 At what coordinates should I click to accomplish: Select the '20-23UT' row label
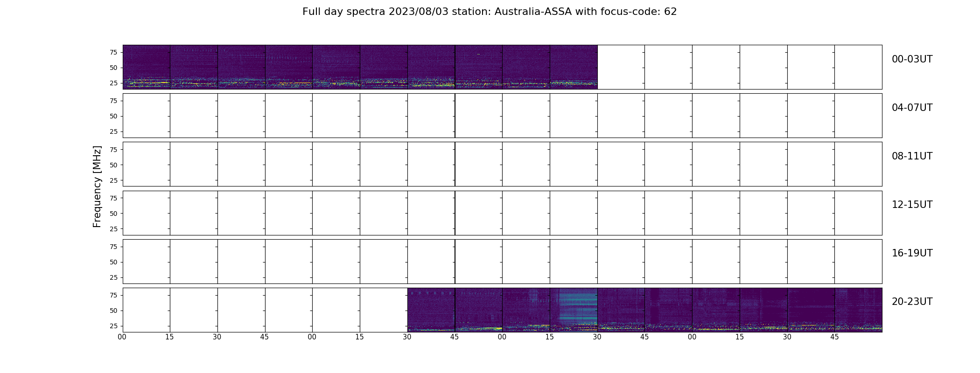pos(912,302)
